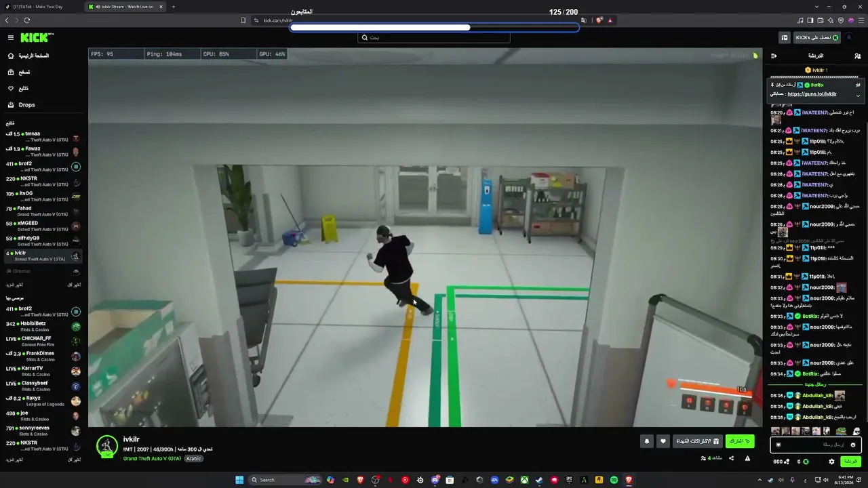The image size is (868, 488).
Task: Open channel points balance showing 600
Action: pos(781,462)
